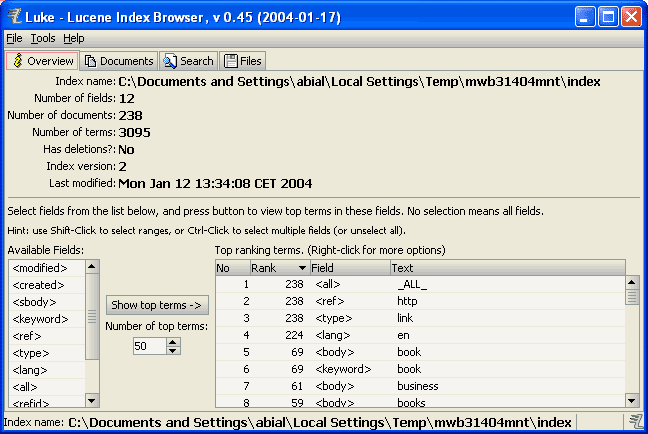Click the index path in status bar
Image resolution: width=648 pixels, height=434 pixels.
tap(320, 422)
